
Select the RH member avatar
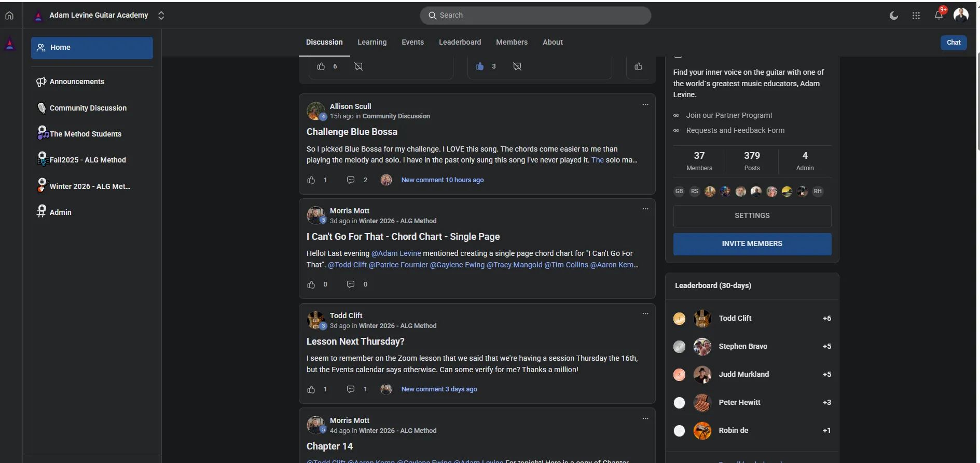(x=818, y=192)
